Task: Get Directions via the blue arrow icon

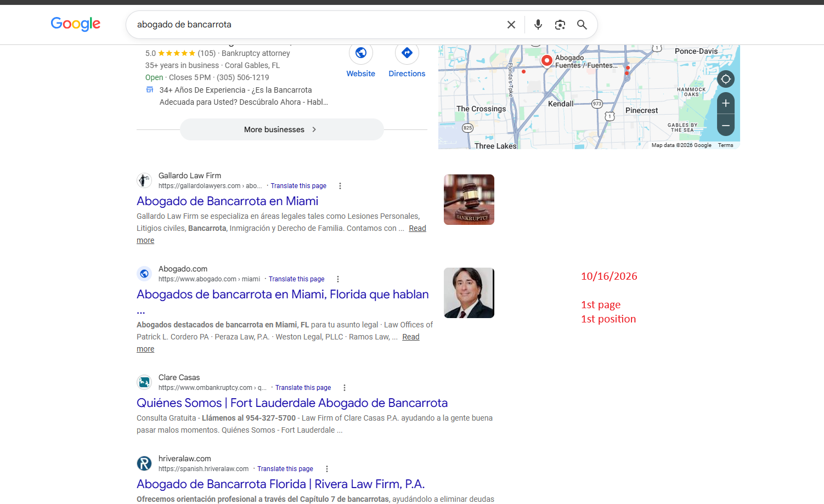Action: (x=407, y=53)
